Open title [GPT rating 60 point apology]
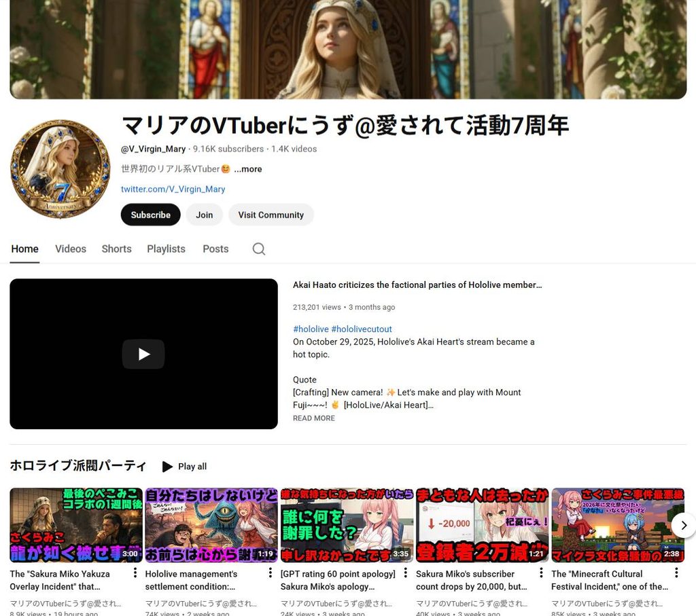The height and width of the screenshot is (616, 696). (338, 580)
